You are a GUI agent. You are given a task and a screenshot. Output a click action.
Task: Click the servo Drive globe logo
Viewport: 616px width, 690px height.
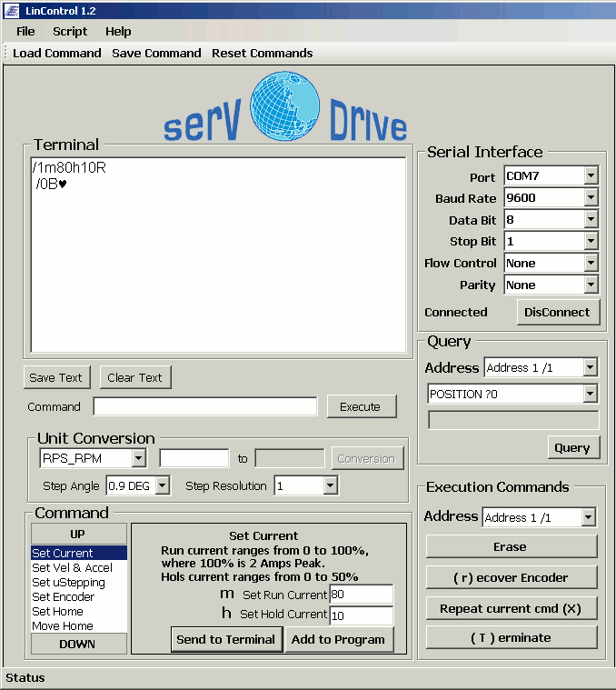pyautogui.click(x=285, y=106)
